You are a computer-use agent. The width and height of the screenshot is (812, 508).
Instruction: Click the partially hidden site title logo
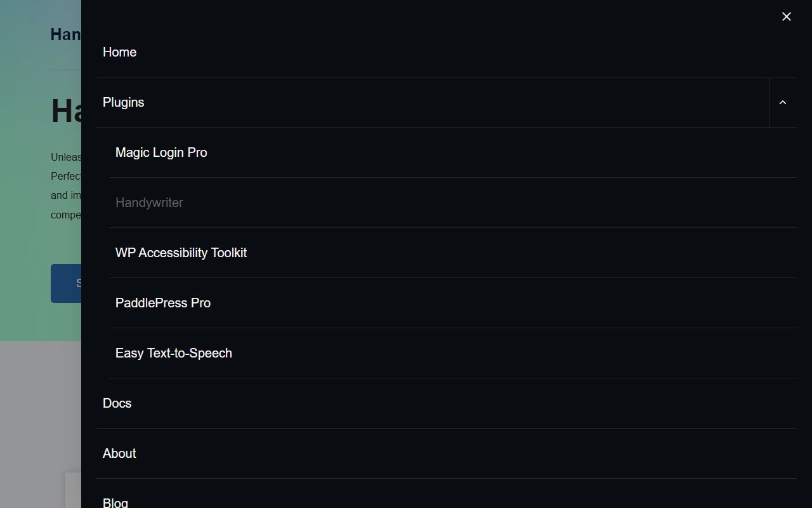point(65,34)
